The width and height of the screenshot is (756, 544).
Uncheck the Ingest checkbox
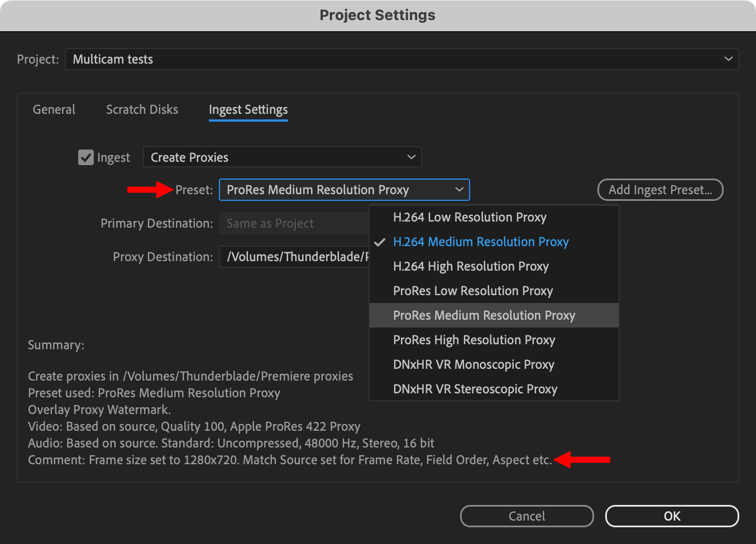[86, 157]
